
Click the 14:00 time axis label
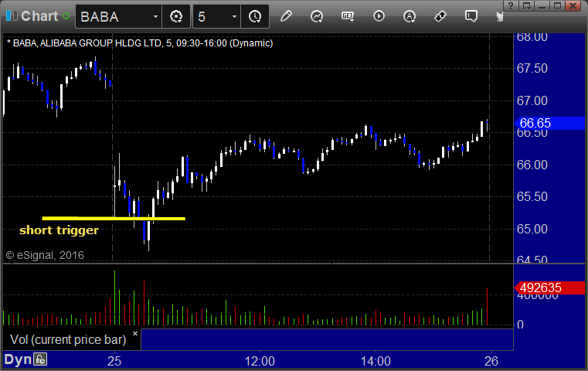click(376, 361)
